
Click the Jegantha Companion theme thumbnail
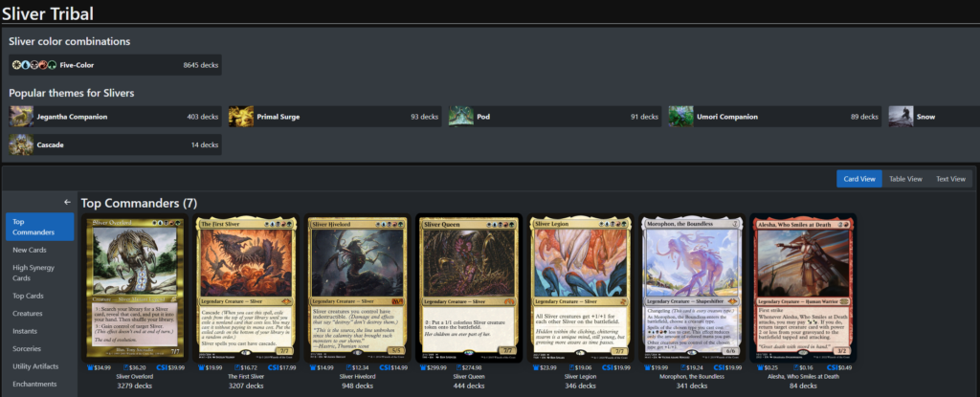tap(21, 117)
